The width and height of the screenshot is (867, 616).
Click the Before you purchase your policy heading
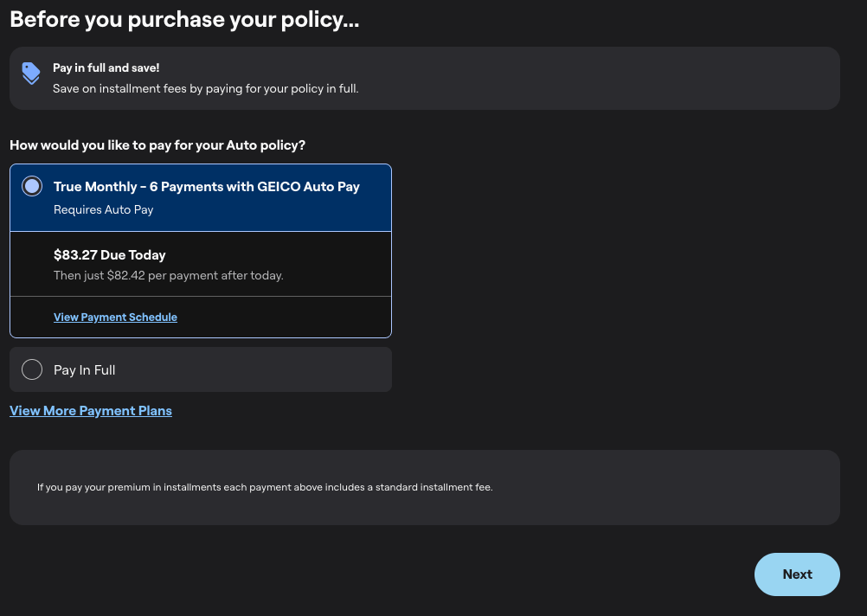point(183,20)
